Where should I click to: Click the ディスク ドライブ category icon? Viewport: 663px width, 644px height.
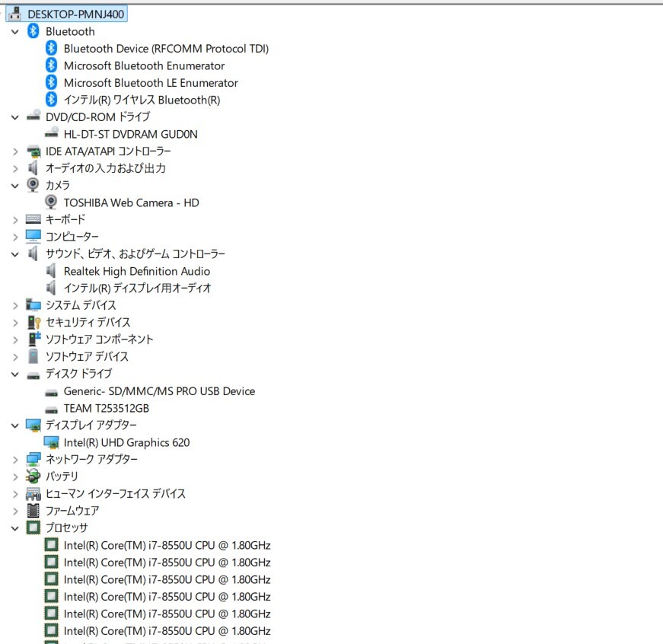[x=33, y=375]
